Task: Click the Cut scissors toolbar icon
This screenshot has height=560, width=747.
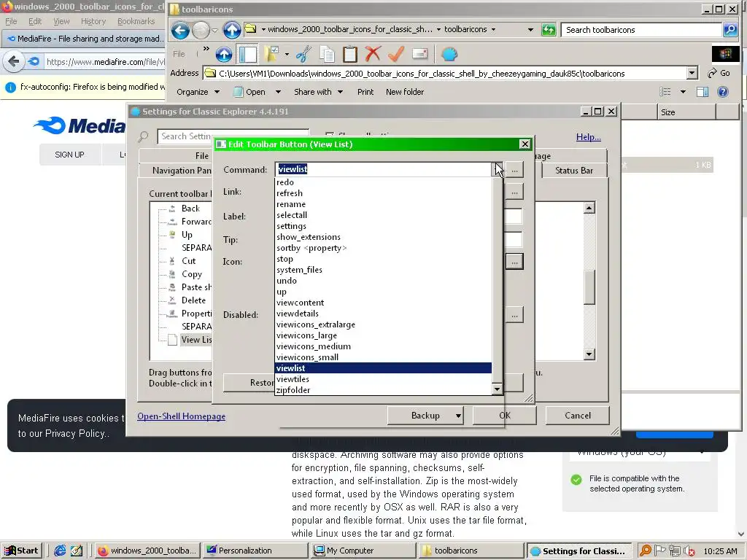Action: (x=303, y=54)
